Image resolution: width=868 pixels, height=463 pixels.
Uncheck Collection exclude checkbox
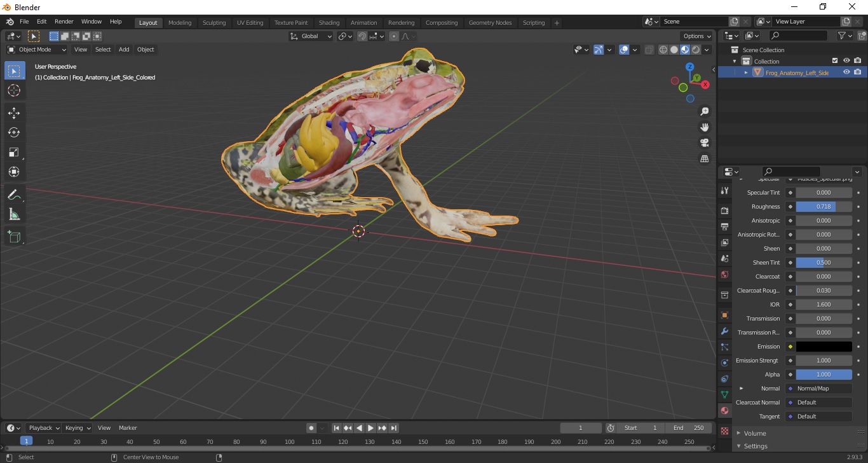pyautogui.click(x=835, y=61)
